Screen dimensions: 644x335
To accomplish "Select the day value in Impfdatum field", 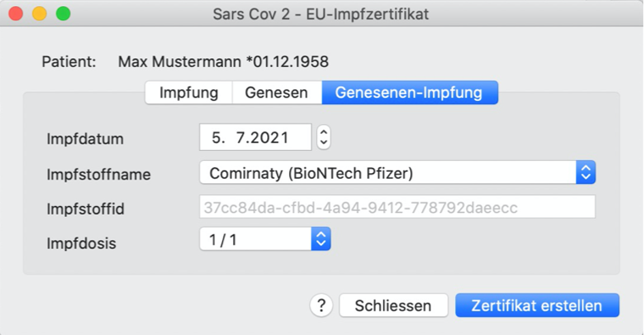I will [217, 138].
